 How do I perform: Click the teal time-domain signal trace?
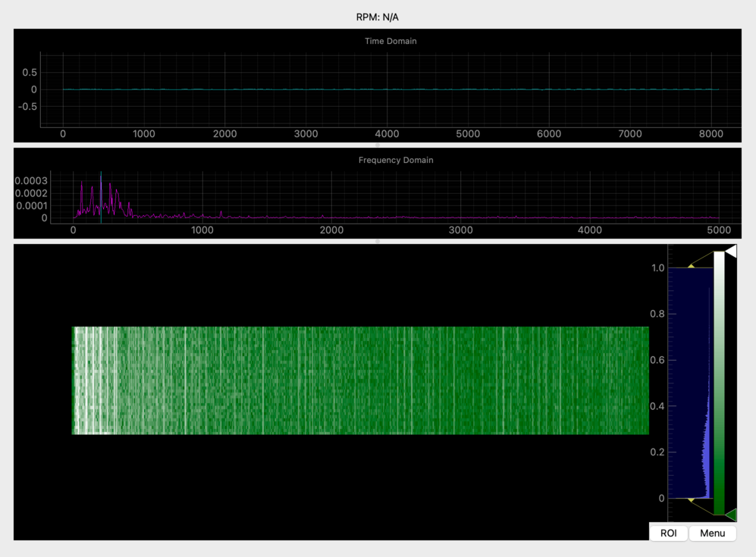click(x=391, y=89)
